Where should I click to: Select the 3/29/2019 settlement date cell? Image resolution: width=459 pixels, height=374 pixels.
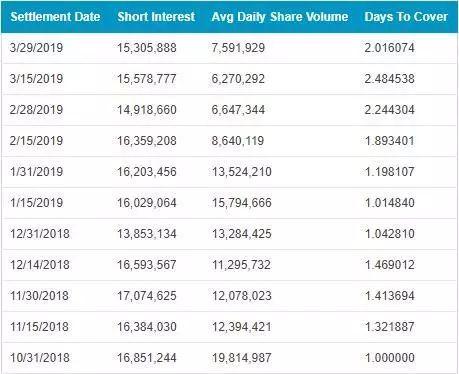coord(36,48)
